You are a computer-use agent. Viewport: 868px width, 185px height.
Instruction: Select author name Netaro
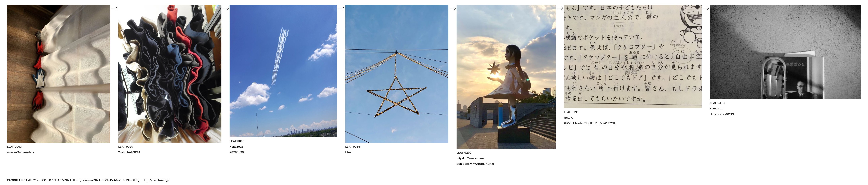(569, 118)
